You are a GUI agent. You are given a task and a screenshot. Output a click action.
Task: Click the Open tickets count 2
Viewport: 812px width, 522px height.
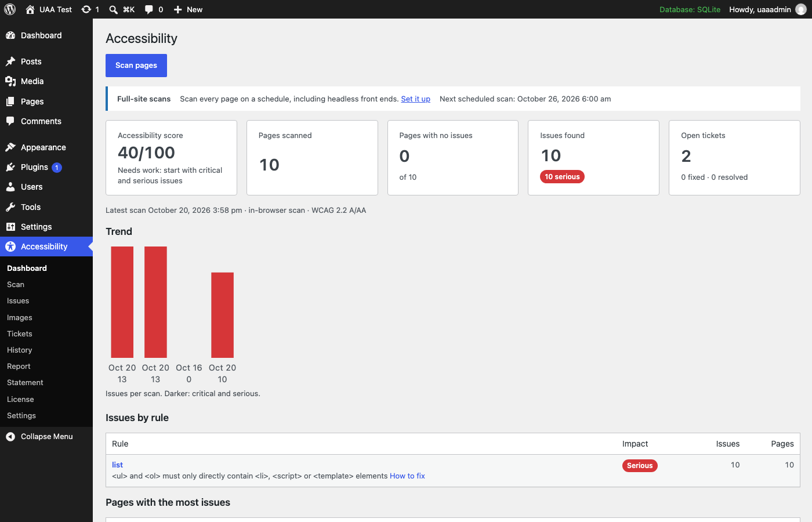686,156
